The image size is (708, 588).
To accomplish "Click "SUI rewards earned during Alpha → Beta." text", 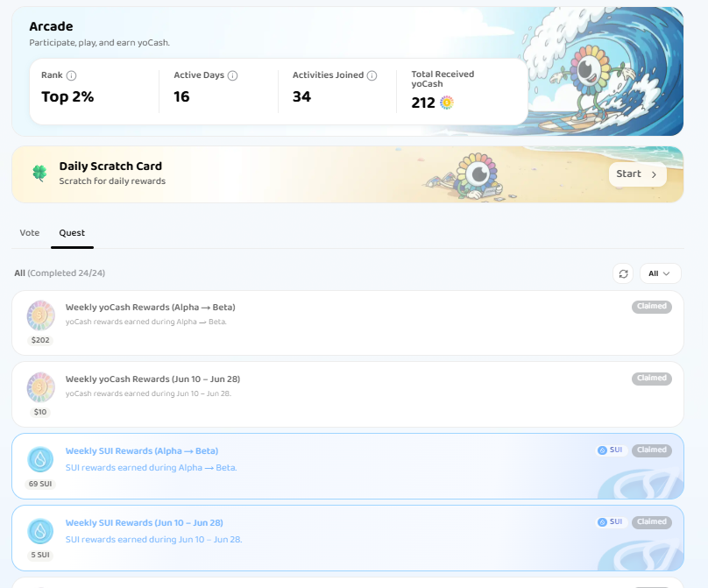I will pos(152,468).
